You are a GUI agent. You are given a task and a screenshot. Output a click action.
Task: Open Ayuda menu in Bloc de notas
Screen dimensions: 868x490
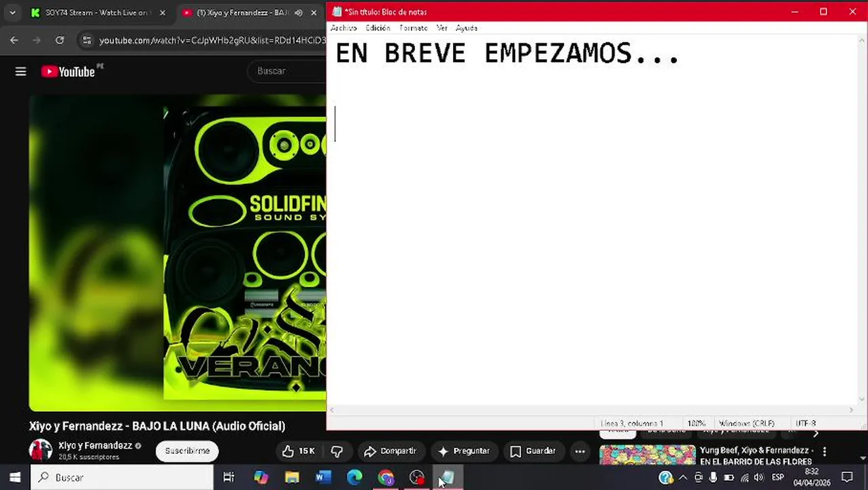467,28
